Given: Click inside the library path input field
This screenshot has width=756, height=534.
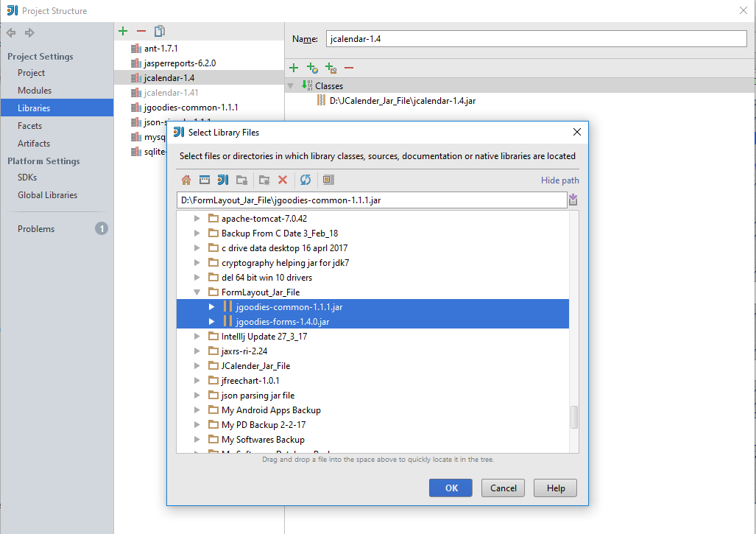Looking at the screenshot, I should coord(368,200).
